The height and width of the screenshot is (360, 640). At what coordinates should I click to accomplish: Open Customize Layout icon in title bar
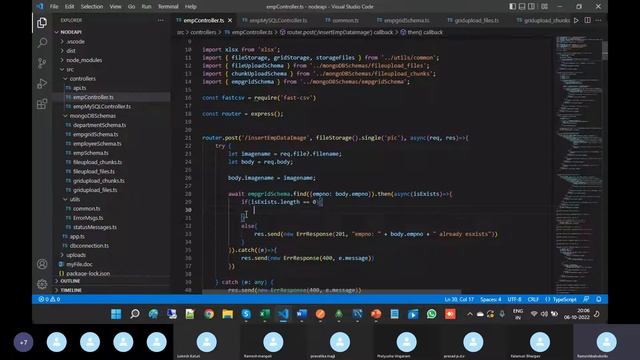coord(544,7)
